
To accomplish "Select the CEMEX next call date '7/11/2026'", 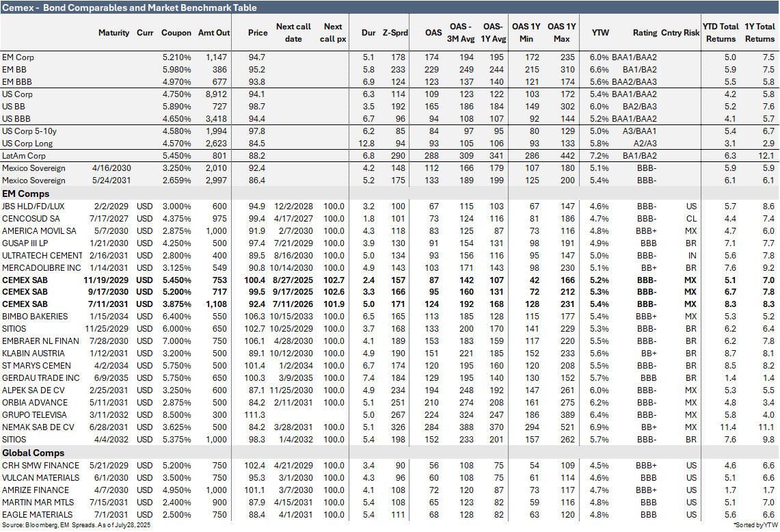I will click(293, 304).
